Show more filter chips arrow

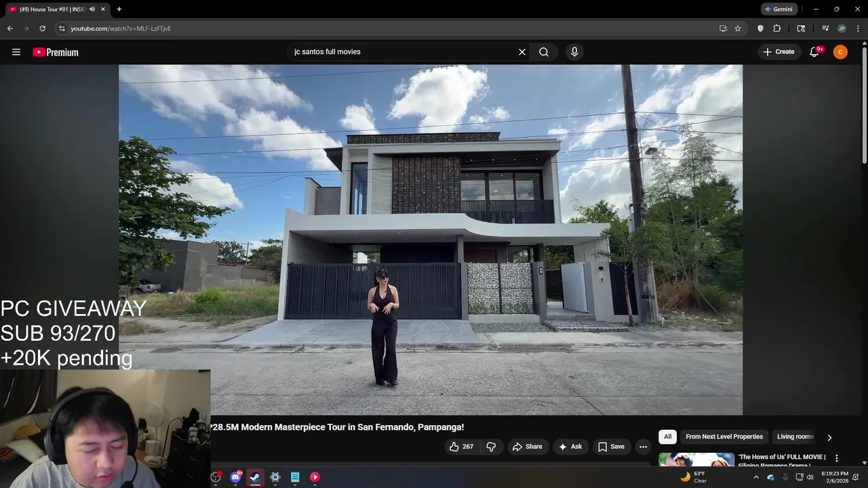coord(829,437)
